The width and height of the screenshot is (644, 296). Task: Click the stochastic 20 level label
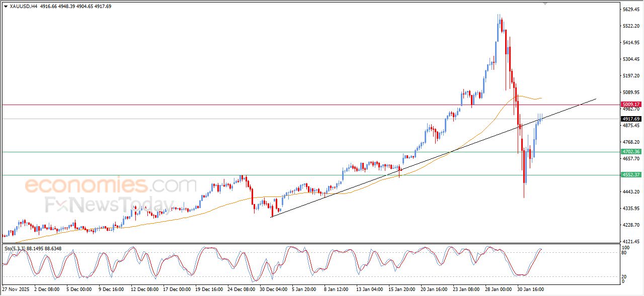click(x=625, y=276)
